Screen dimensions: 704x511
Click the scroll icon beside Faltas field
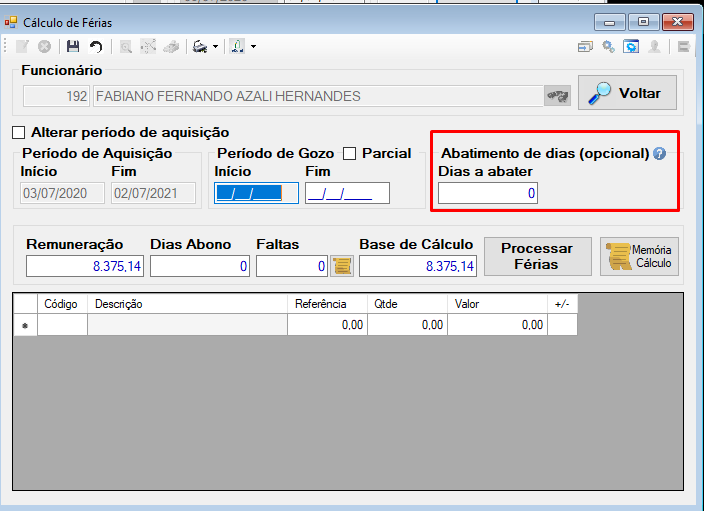point(342,266)
